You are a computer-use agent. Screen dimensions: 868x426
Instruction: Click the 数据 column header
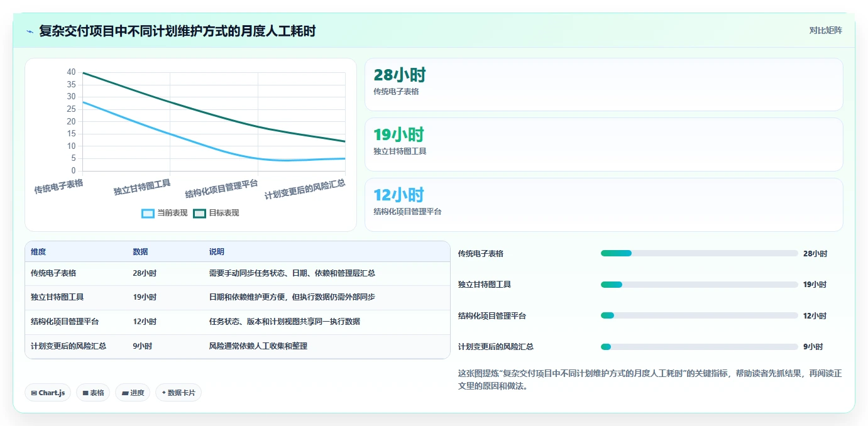coord(140,252)
